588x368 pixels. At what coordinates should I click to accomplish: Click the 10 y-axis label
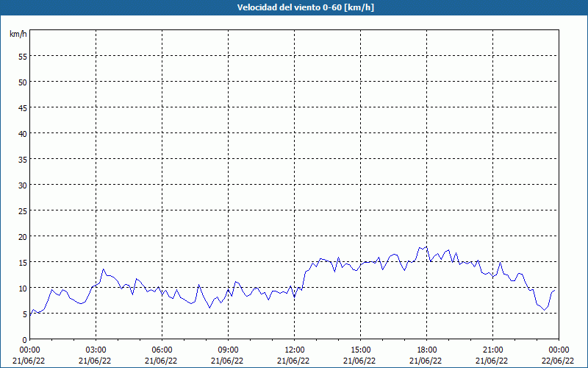(x=22, y=288)
